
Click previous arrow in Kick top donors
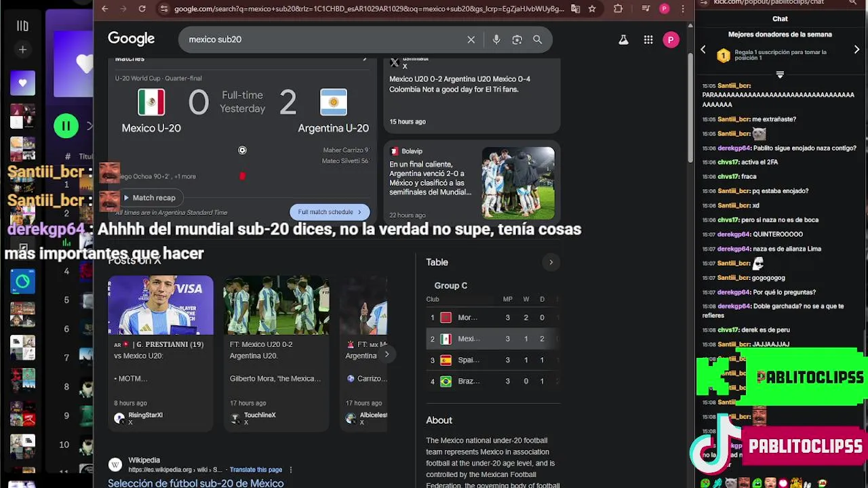pyautogui.click(x=703, y=49)
